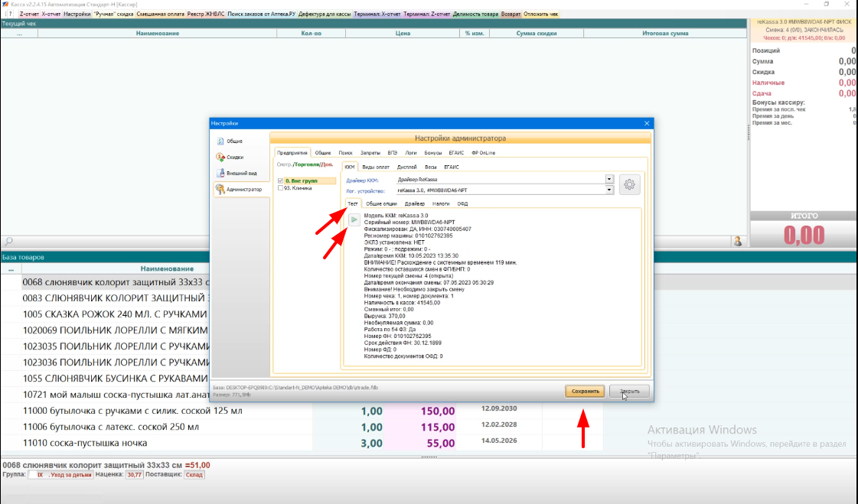Click the magnifier search icon above База товаров
Viewport: 858px width, 504px height.
pos(8,241)
